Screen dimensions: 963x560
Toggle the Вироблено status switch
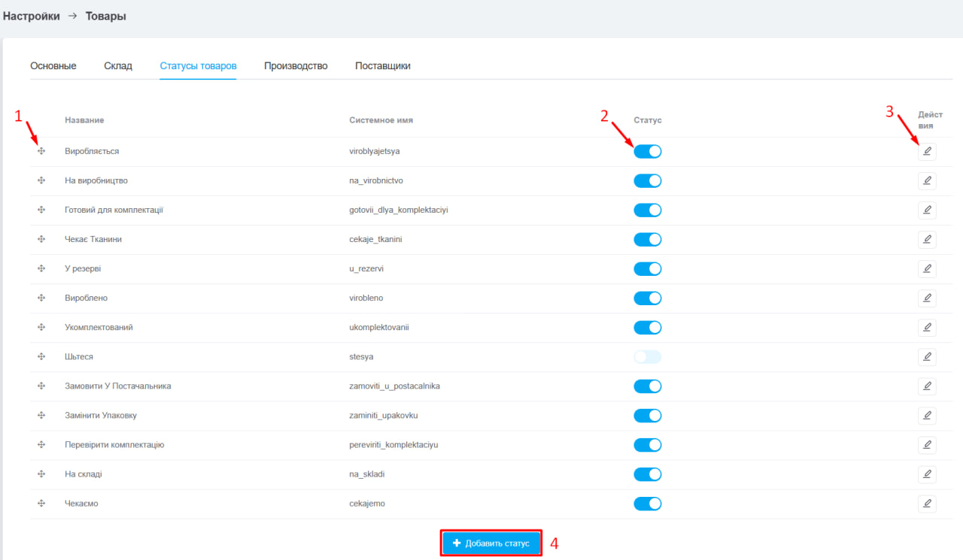[648, 298]
